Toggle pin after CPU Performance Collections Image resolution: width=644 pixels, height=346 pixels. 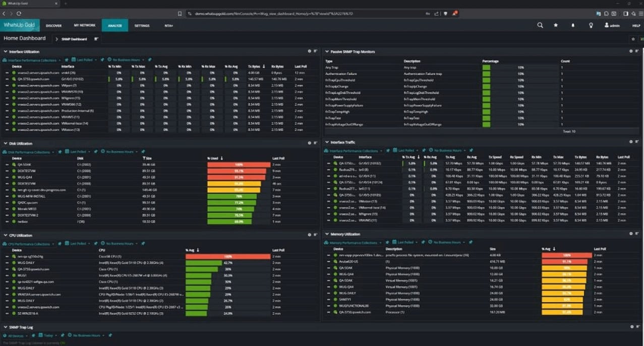pyautogui.click(x=60, y=244)
